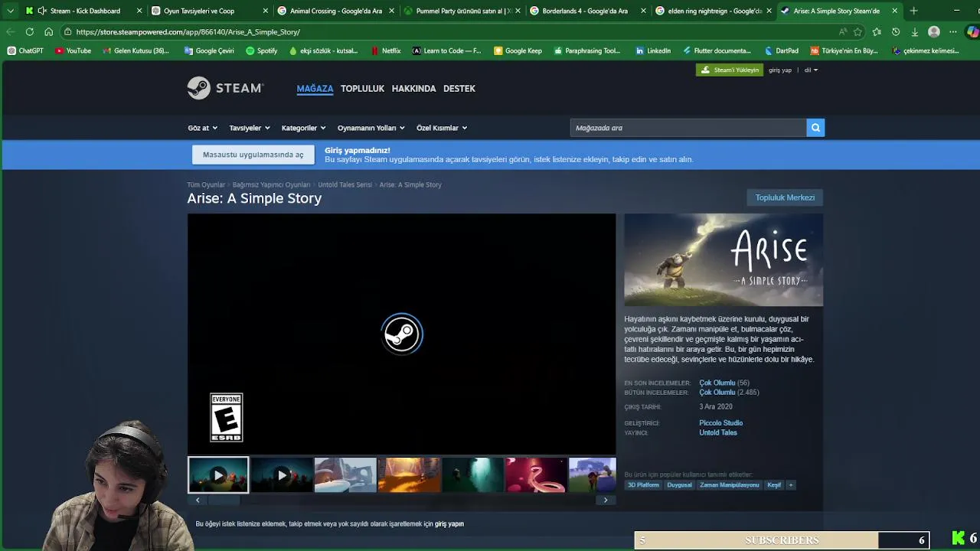This screenshot has height=551, width=980.
Task: Open the DESTEK menu
Action: click(x=459, y=88)
